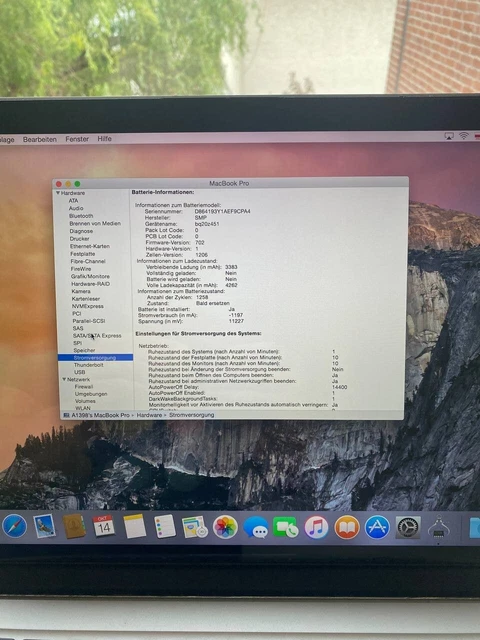This screenshot has width=480, height=640.
Task: Click the Spannung value 11227
Action: pos(236,321)
